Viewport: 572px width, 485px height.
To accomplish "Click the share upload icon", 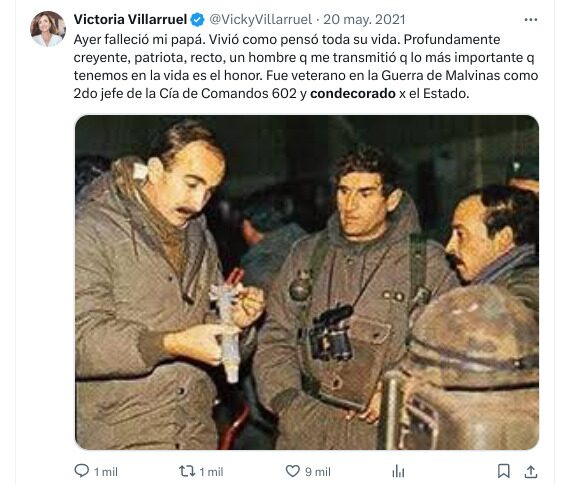I will coord(531,471).
